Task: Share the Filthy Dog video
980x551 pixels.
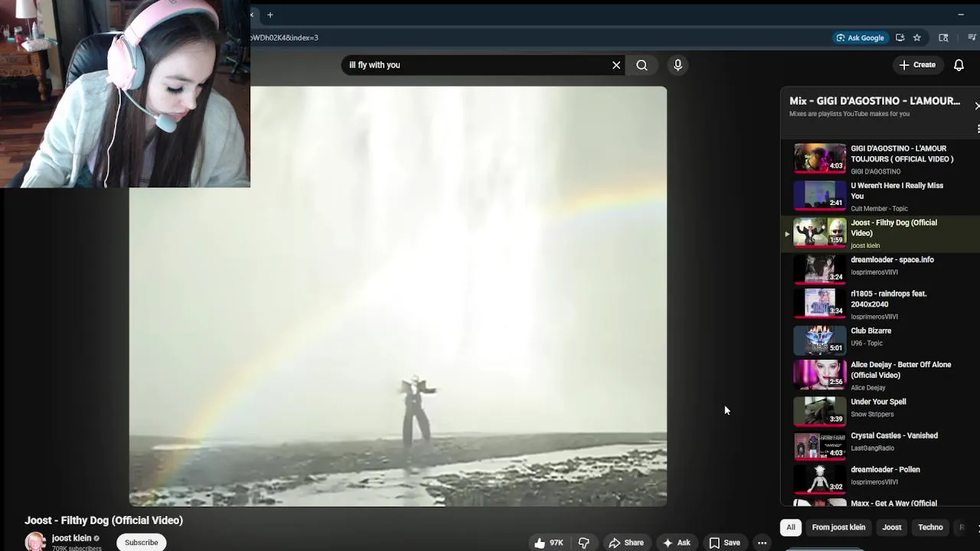Action: pyautogui.click(x=626, y=543)
